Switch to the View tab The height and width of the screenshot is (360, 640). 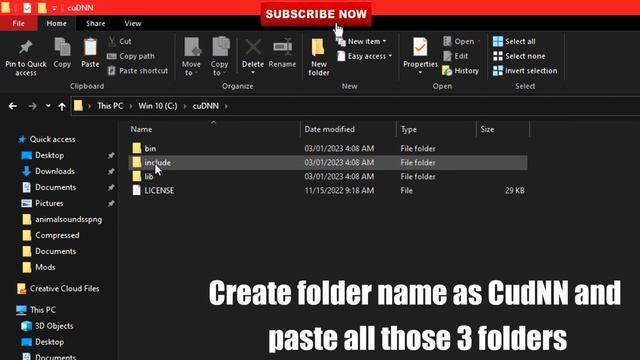(133, 23)
